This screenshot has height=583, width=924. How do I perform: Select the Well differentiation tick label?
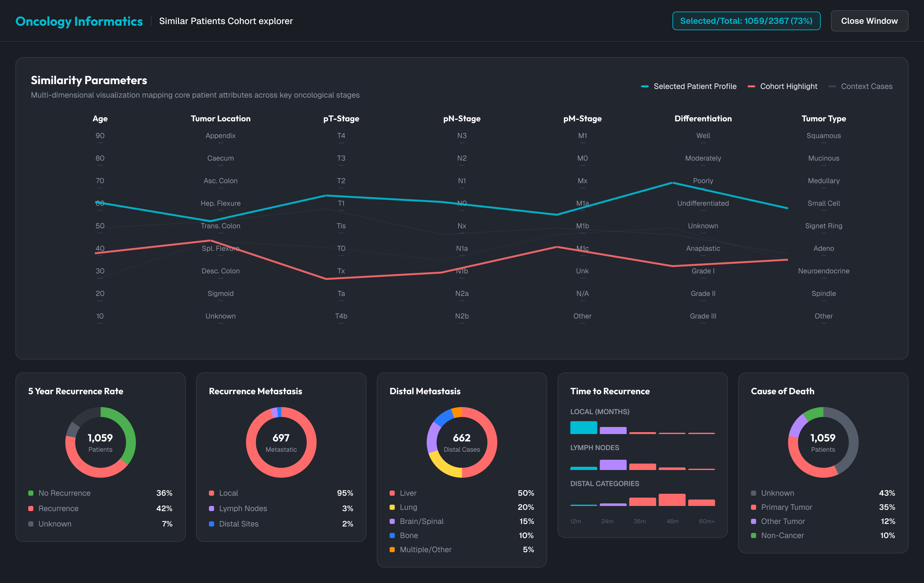point(703,135)
